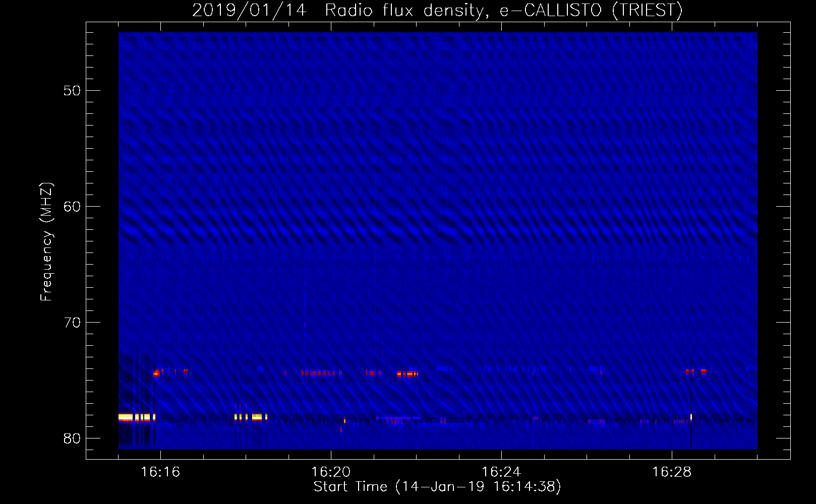Click the plot title "2019/01/14 Radio flux density, e-CALLISTO (TRIEST)"

pyautogui.click(x=437, y=10)
